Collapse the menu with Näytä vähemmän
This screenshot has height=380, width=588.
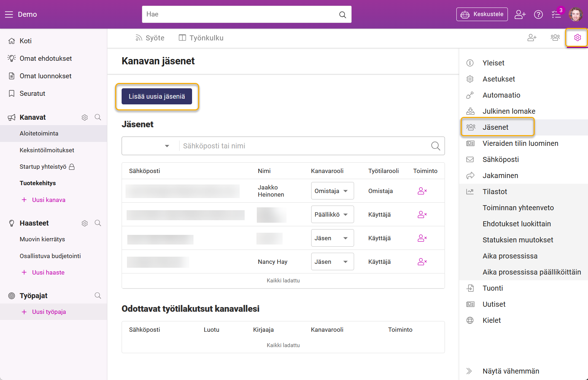[510, 371]
